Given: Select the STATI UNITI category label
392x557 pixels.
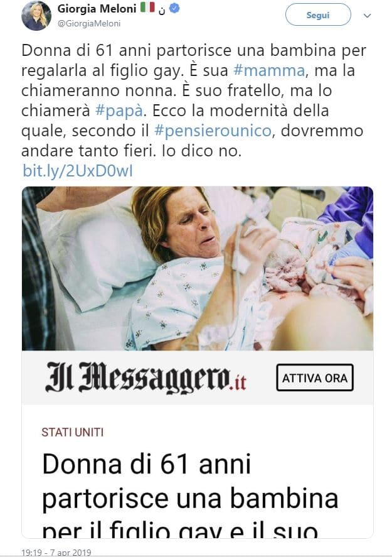Looking at the screenshot, I should click(72, 432).
